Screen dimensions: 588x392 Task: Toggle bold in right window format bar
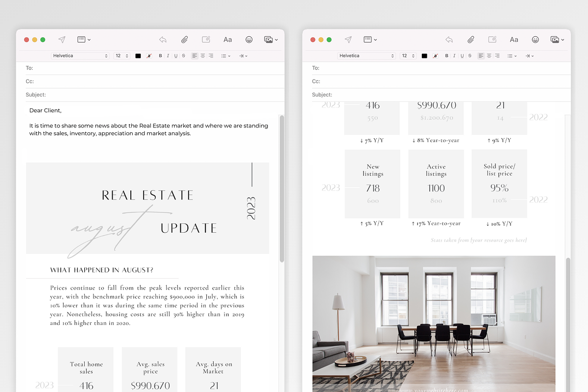[x=446, y=56]
